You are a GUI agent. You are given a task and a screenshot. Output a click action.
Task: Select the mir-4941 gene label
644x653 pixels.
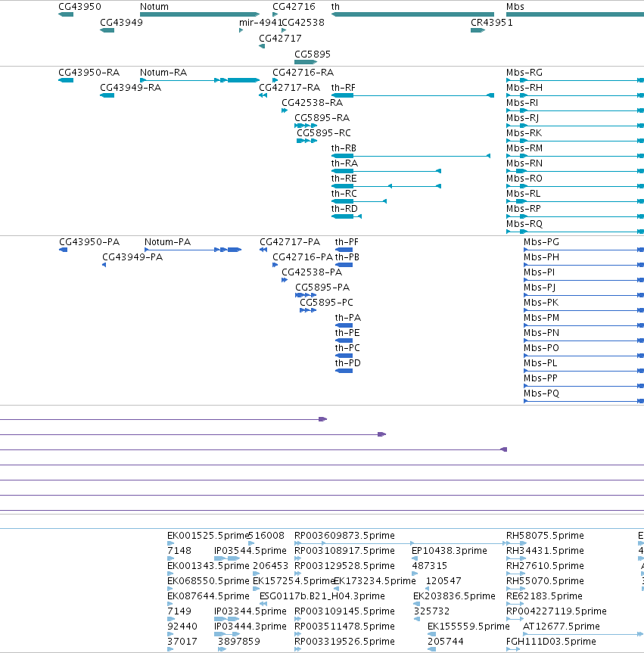tap(260, 23)
